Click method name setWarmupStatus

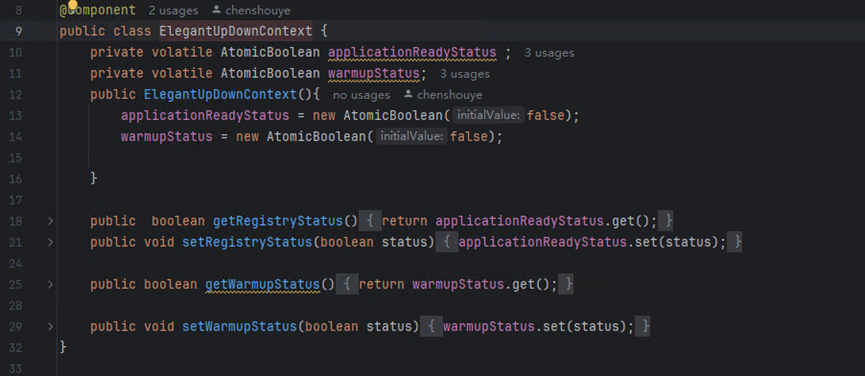(239, 327)
